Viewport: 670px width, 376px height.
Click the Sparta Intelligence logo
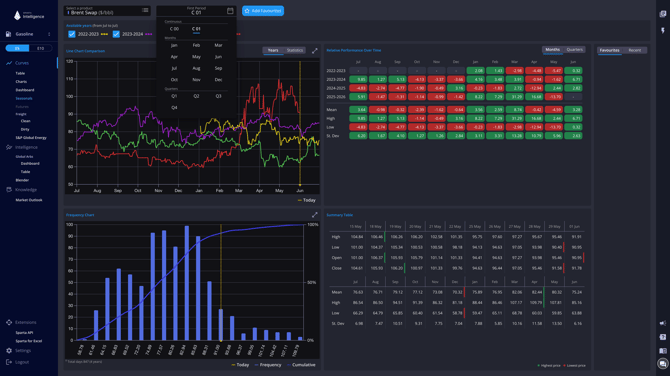pos(29,15)
